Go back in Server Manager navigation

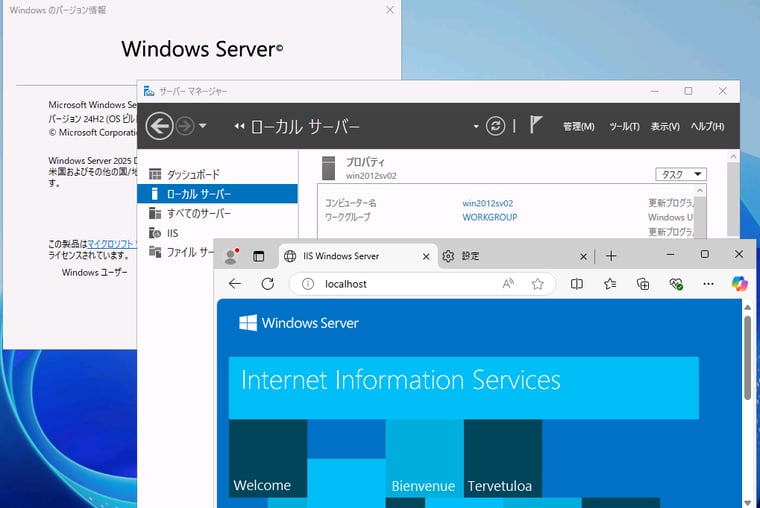(x=159, y=126)
